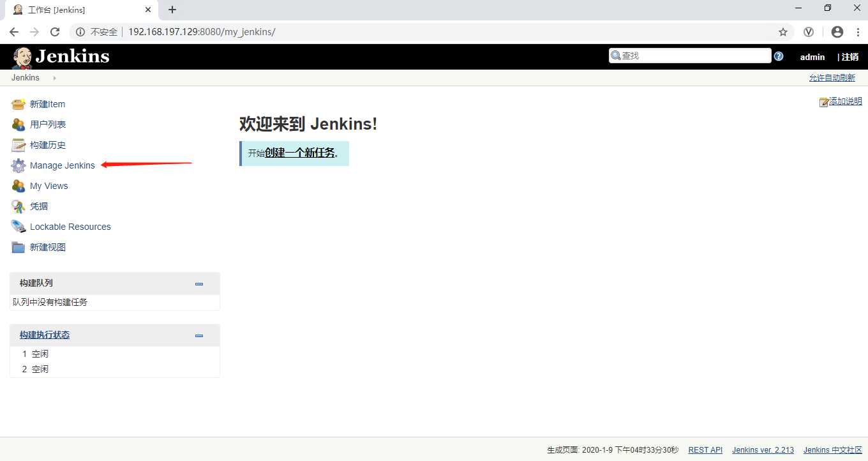The image size is (868, 461).
Task: Click the 不安全 site info icon
Action: [x=80, y=32]
